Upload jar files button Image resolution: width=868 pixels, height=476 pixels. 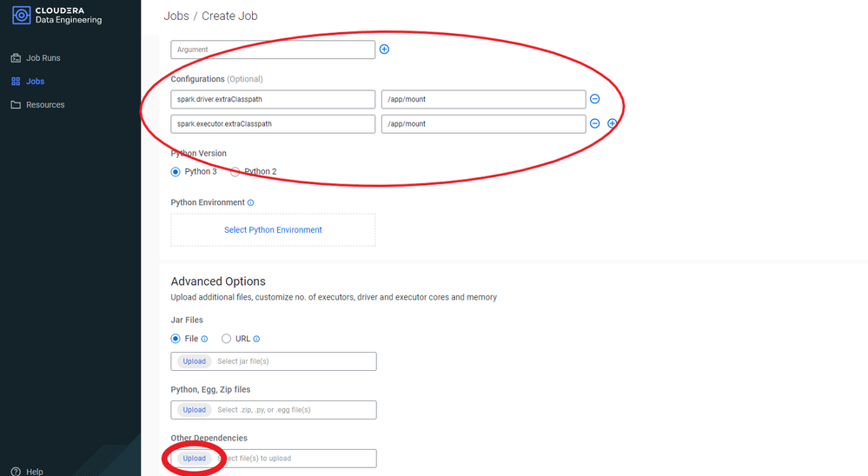(x=195, y=361)
